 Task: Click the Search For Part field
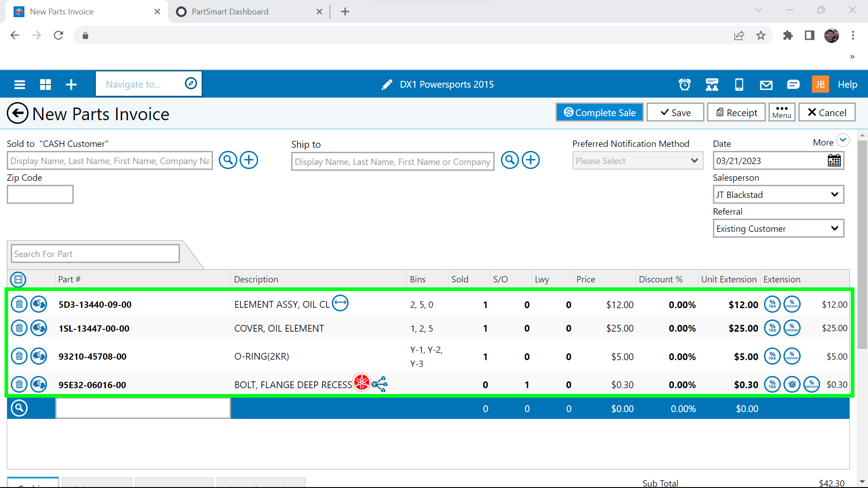pos(95,254)
